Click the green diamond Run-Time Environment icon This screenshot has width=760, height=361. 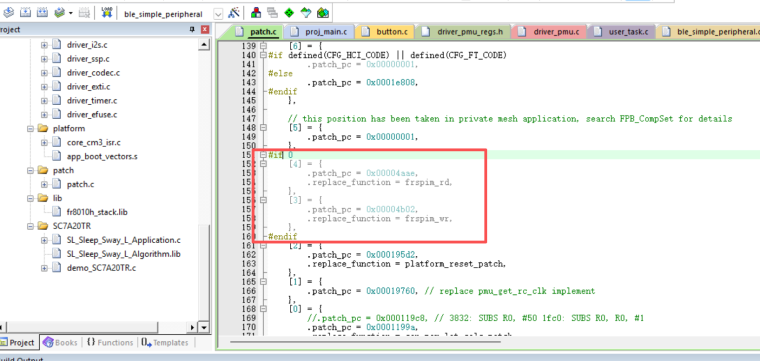(289, 13)
